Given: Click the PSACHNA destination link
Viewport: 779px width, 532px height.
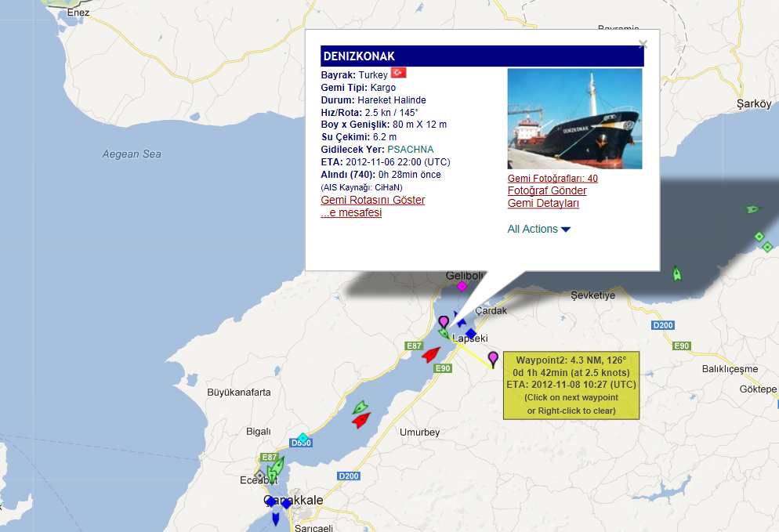Looking at the screenshot, I should point(411,149).
